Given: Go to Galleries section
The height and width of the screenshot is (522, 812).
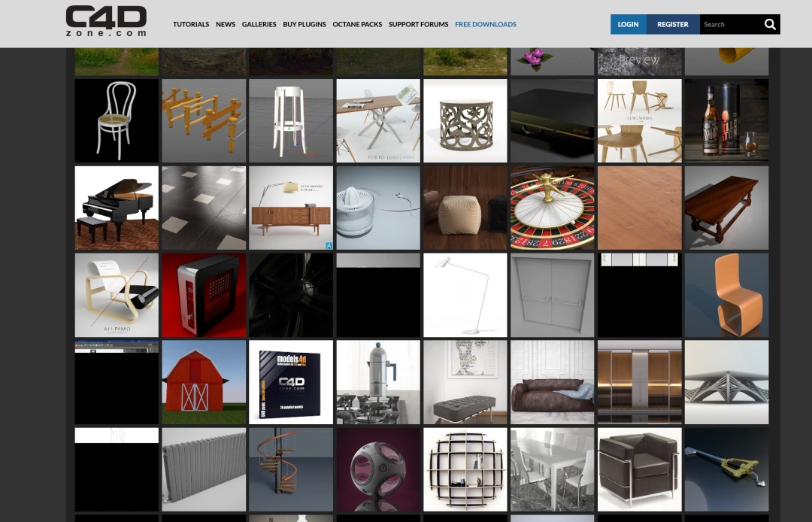Looking at the screenshot, I should click(259, 24).
